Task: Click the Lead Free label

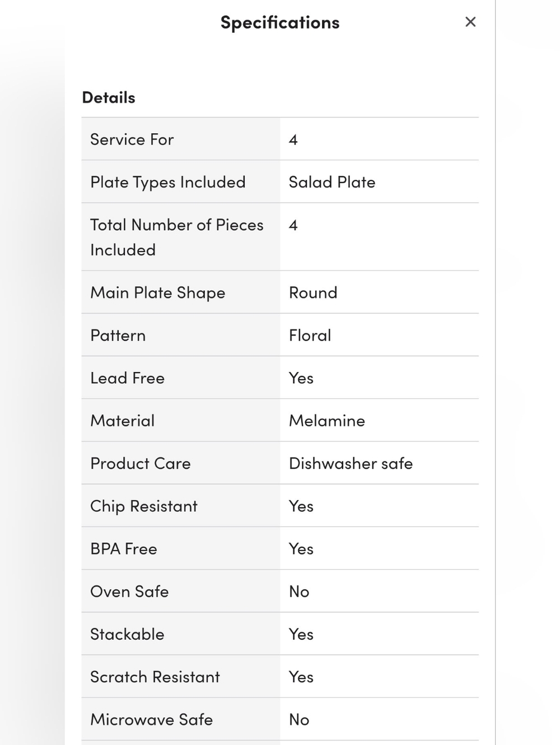Action: pyautogui.click(x=128, y=378)
